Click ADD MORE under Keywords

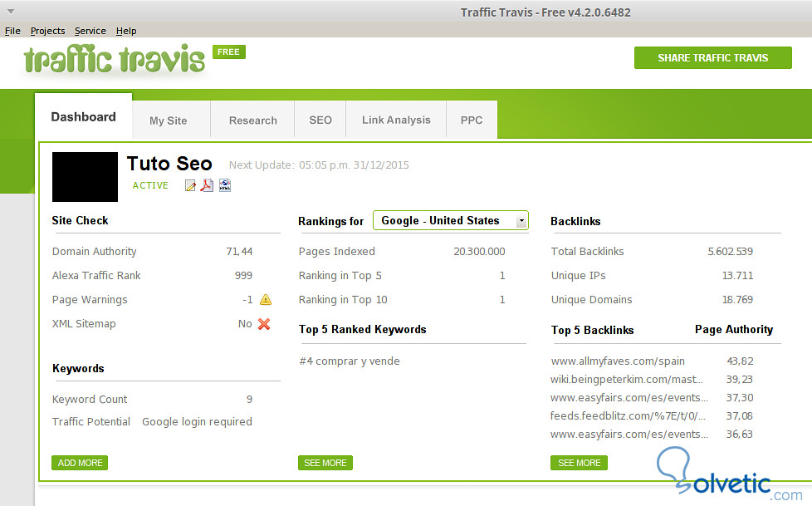click(x=80, y=463)
